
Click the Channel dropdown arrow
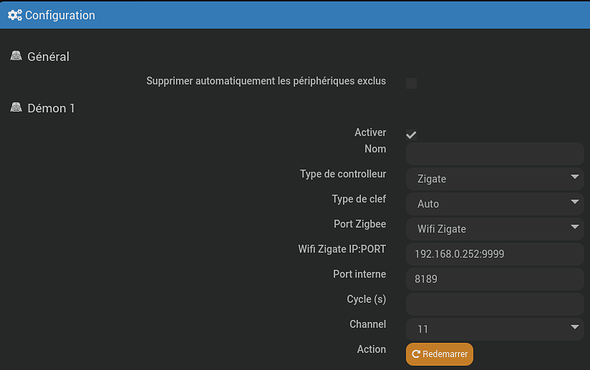click(575, 327)
